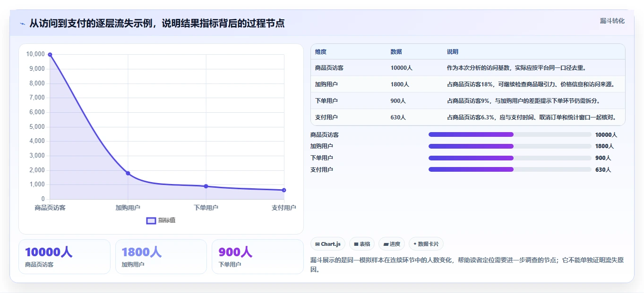Click the 下单用户 data point on chart
The width and height of the screenshot is (644, 293).
(x=206, y=186)
